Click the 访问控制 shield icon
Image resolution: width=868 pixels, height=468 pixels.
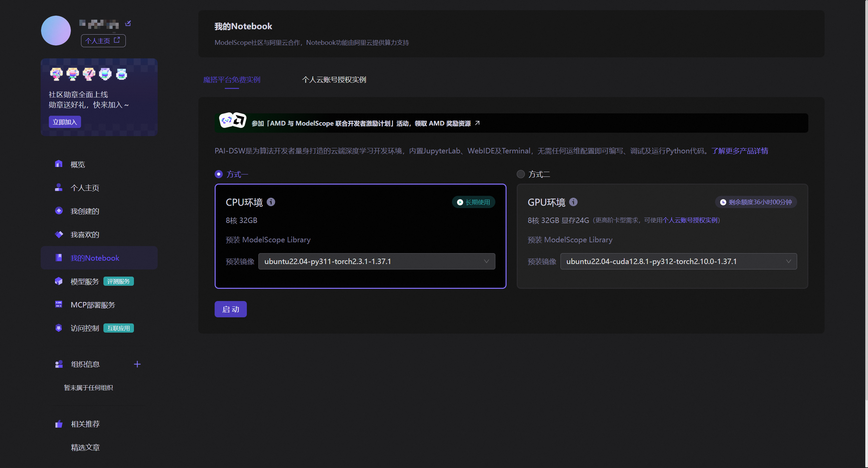pos(59,328)
